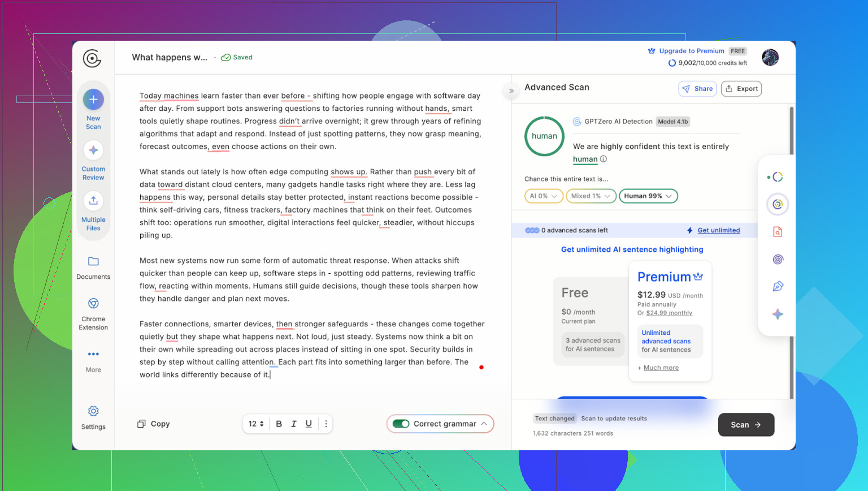868x491 pixels.
Task: Click the Bold formatting icon
Action: [279, 424]
